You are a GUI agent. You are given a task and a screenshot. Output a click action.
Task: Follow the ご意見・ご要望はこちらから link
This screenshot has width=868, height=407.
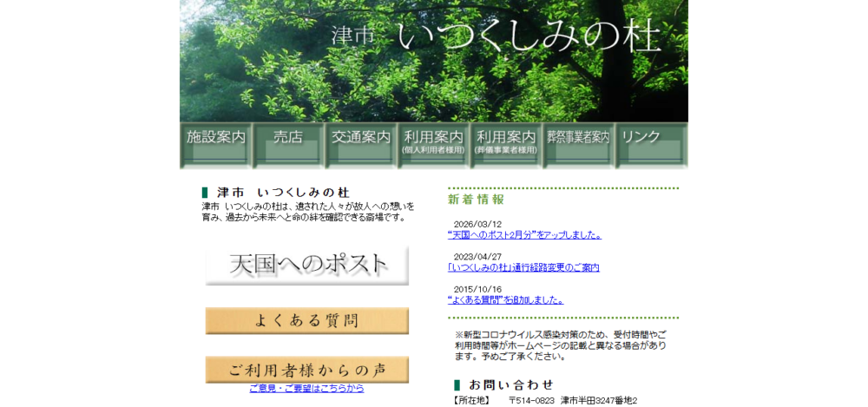tap(306, 389)
